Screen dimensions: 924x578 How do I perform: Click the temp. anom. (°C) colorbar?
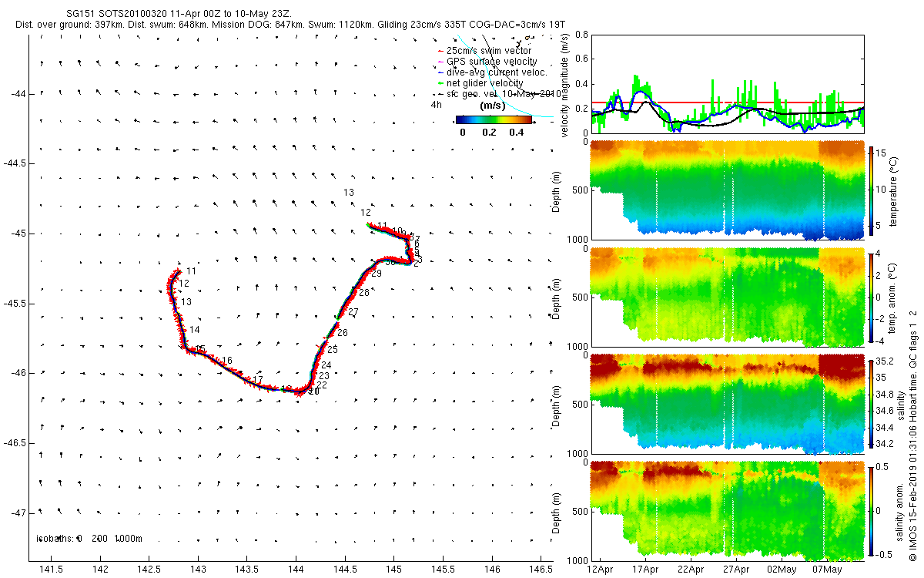pyautogui.click(x=872, y=297)
